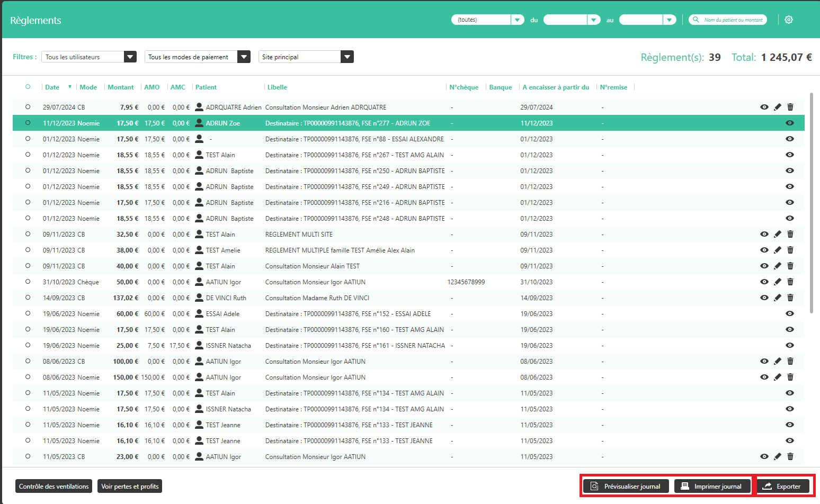Click the 'Prévisualiser journal' button
The width and height of the screenshot is (820, 504).
[626, 486]
